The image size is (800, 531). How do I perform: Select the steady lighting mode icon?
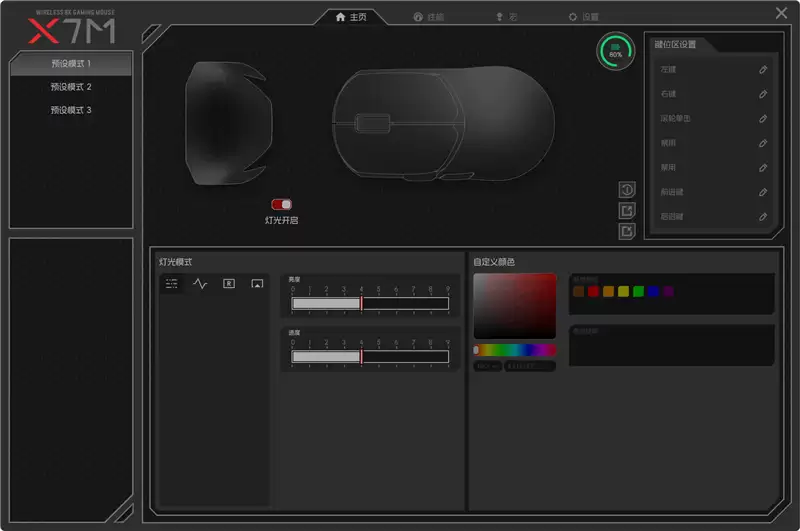tap(171, 284)
